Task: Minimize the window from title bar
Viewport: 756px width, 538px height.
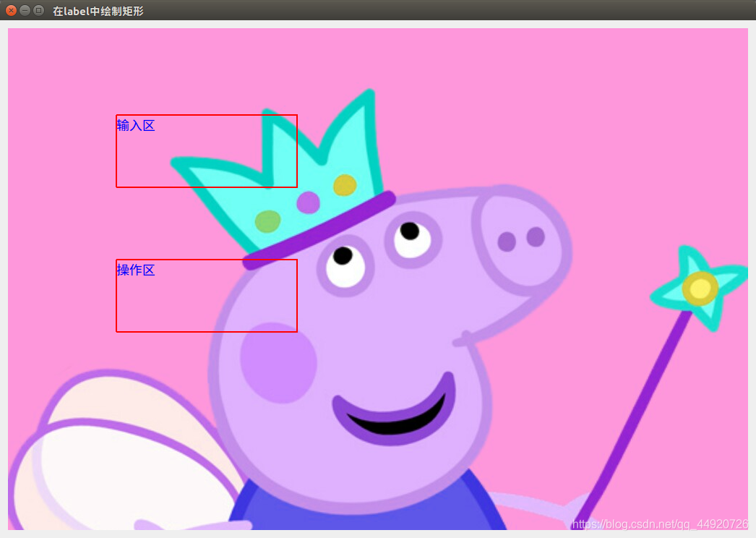Action: [25, 10]
